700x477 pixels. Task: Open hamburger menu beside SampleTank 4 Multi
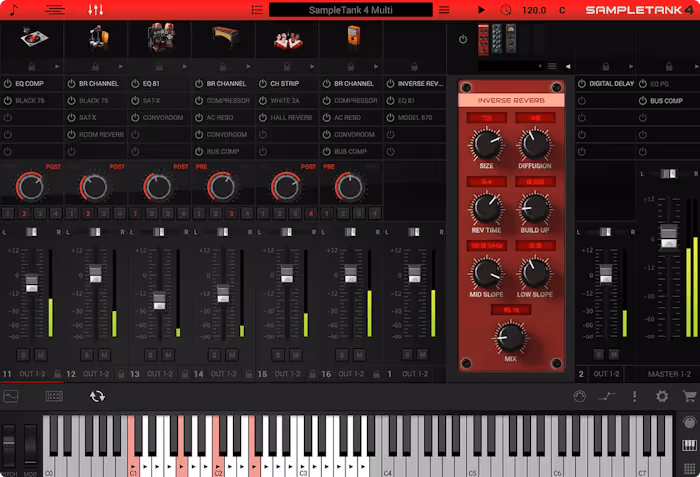coord(444,10)
